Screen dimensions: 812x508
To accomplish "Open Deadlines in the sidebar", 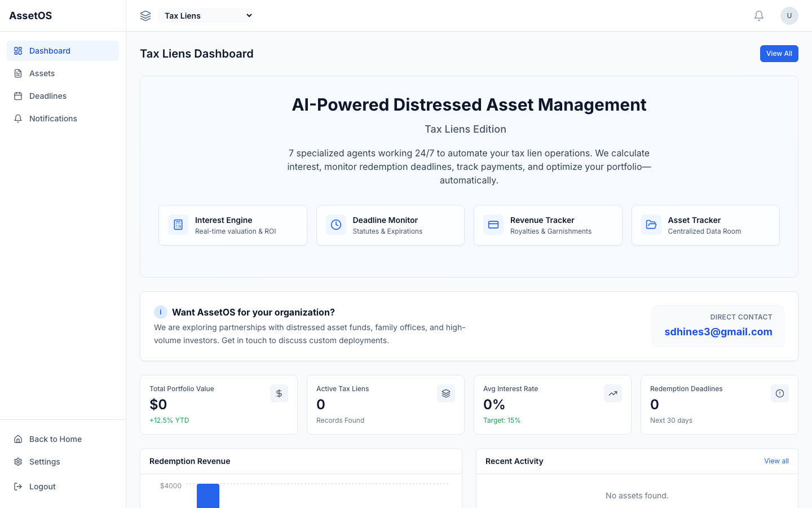I will (x=63, y=96).
